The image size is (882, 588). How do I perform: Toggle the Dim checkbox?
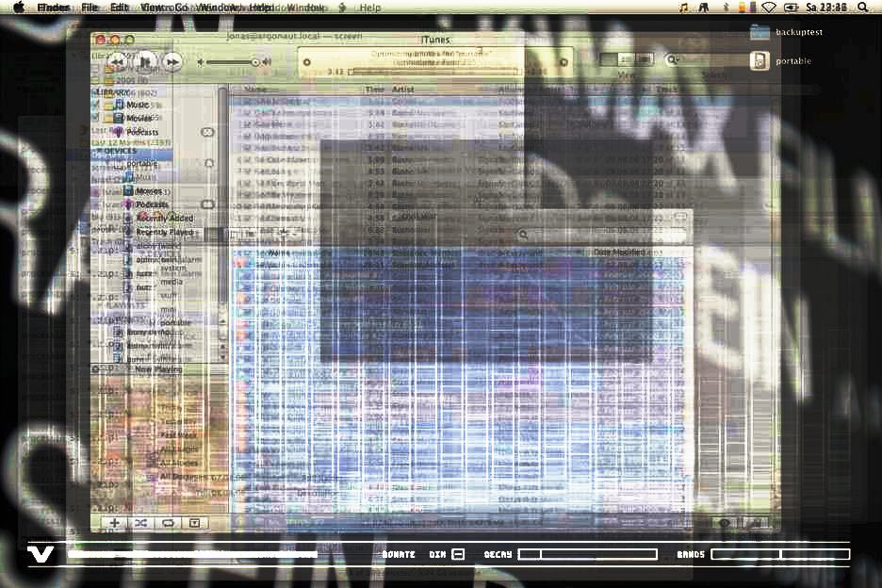(459, 554)
